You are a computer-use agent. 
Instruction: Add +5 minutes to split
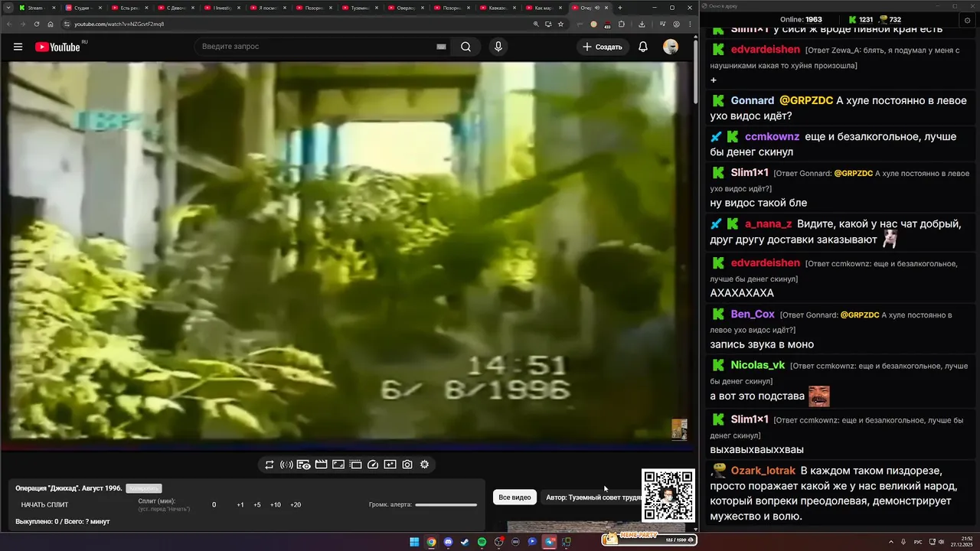(257, 505)
